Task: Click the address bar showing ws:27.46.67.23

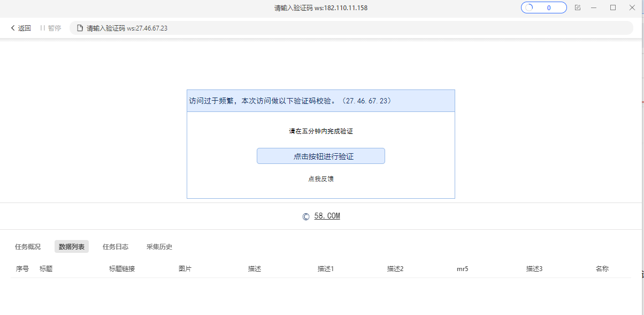Action: [x=351, y=28]
